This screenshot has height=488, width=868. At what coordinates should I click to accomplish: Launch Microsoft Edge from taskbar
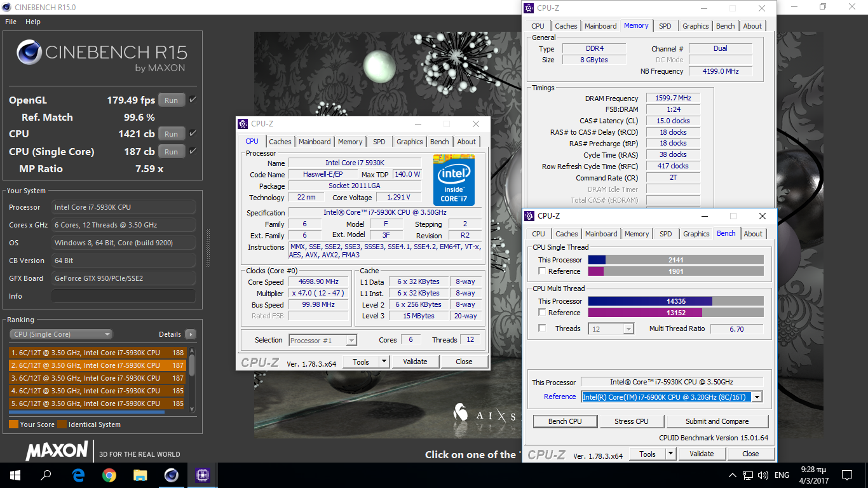pos(78,475)
